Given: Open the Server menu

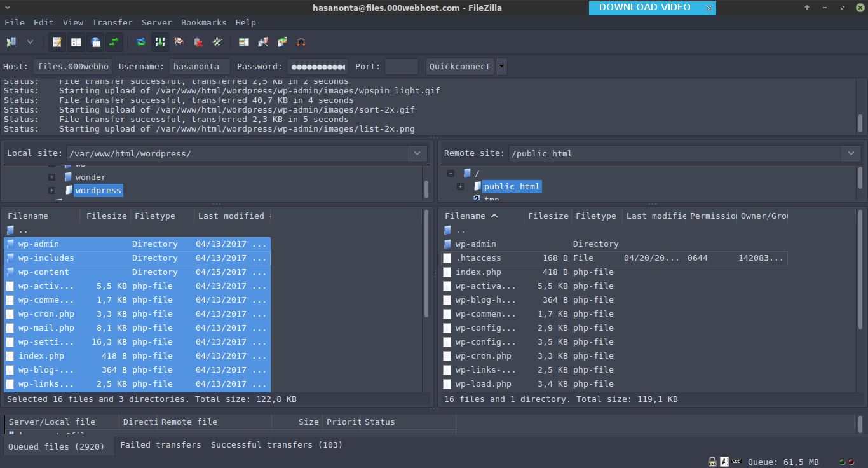Looking at the screenshot, I should pos(157,22).
